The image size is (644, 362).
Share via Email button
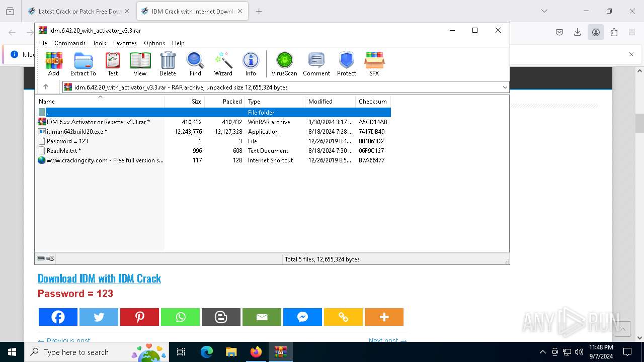pyautogui.click(x=262, y=317)
